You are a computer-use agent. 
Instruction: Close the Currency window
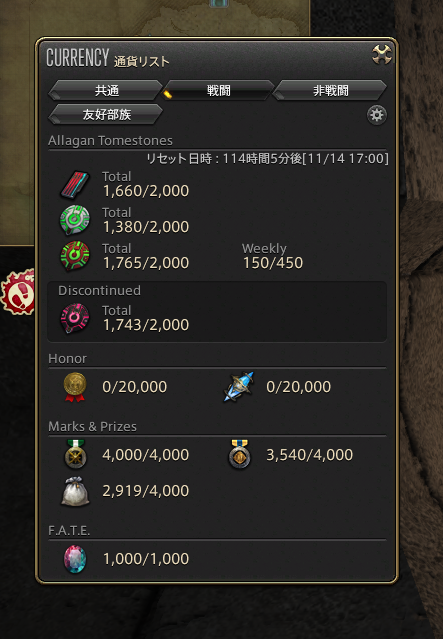coord(382,55)
